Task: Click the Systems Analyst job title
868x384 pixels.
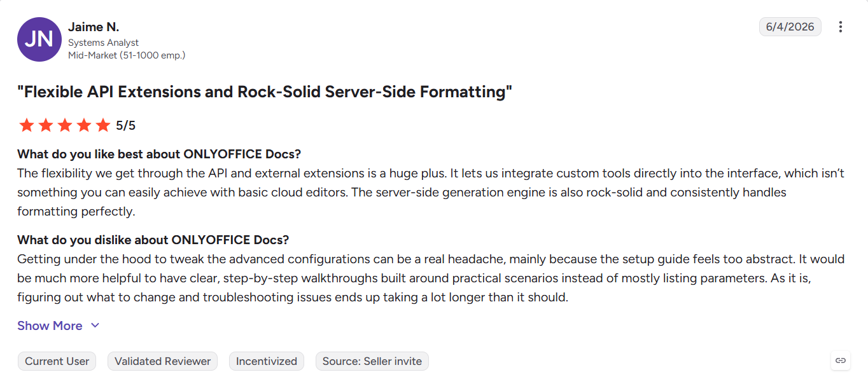Action: coord(104,43)
